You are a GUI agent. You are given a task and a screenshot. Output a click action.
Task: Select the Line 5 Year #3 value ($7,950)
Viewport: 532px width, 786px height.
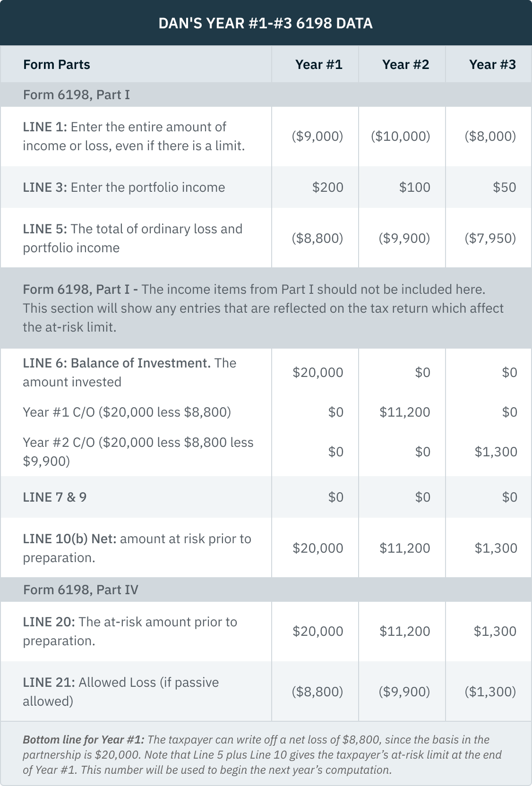490,238
